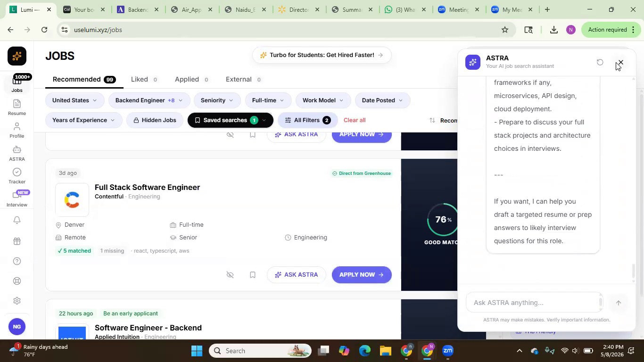Image resolution: width=644 pixels, height=362 pixels.
Task: Open support lifebuoy icon in sidebar
Action: [x=17, y=281]
